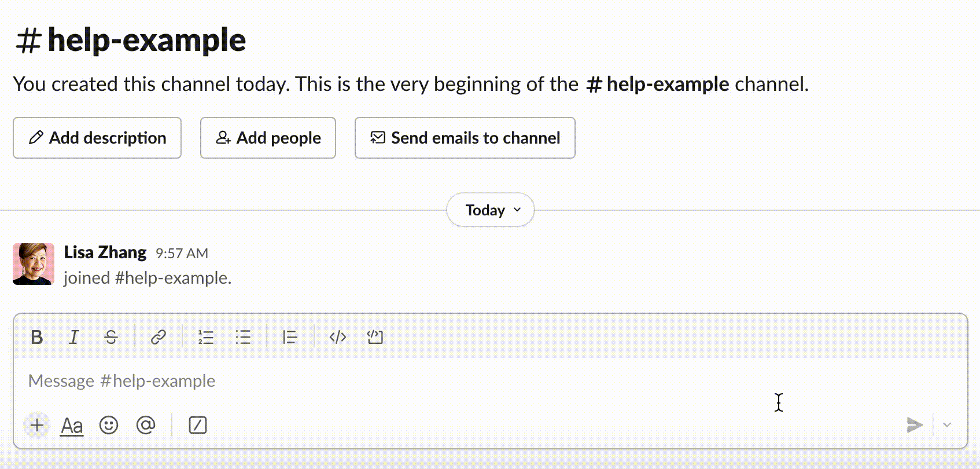
Task: Start a bulleted list
Action: click(x=243, y=337)
